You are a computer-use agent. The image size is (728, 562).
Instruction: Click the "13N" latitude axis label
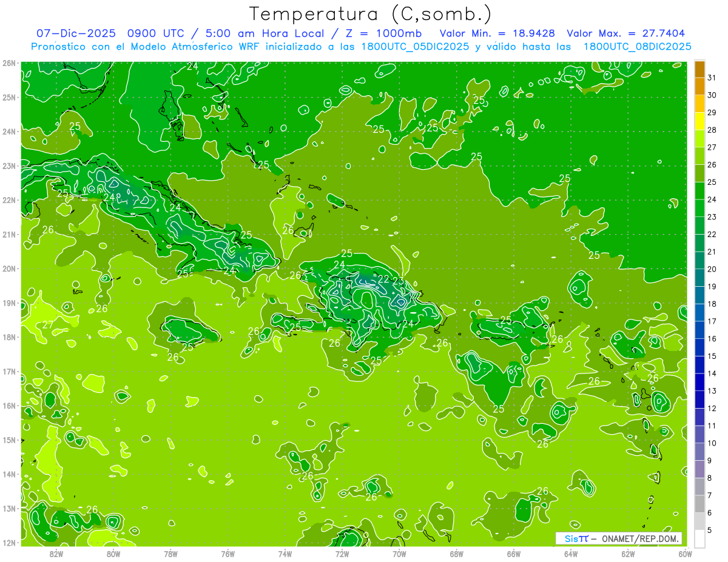[x=9, y=508]
